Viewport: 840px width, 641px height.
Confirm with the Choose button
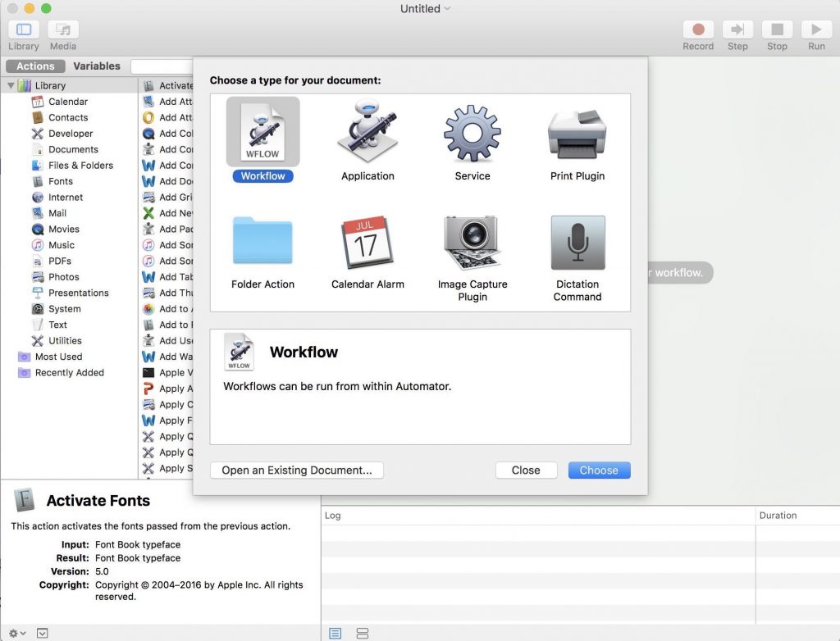(599, 471)
